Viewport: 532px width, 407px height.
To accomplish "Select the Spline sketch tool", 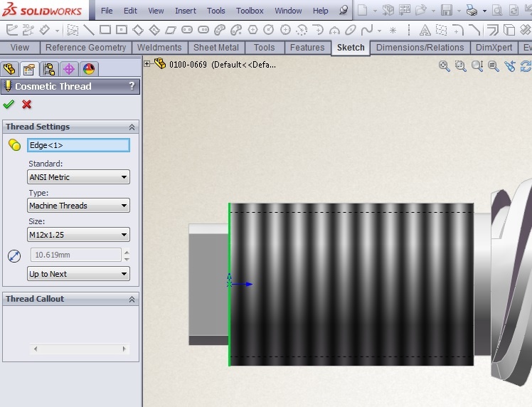I will [367, 30].
